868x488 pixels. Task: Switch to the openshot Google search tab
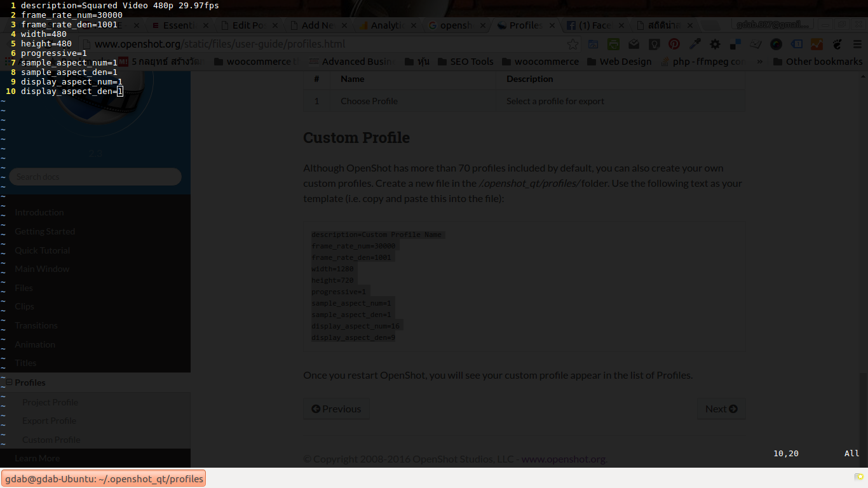456,25
